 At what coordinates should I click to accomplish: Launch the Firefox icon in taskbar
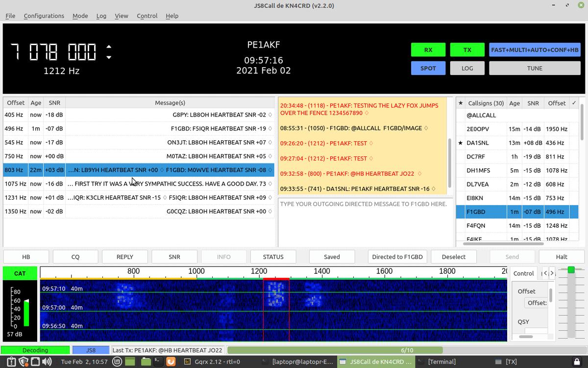171,362
